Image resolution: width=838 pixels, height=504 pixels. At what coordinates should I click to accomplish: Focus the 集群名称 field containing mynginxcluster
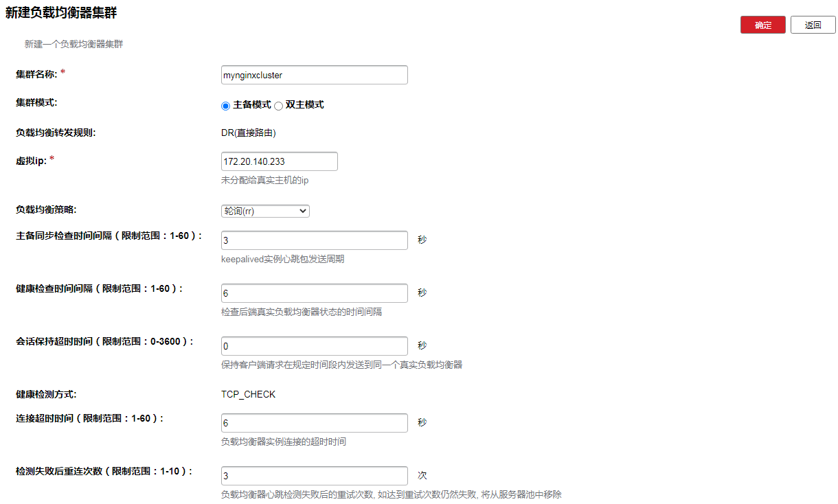314,75
